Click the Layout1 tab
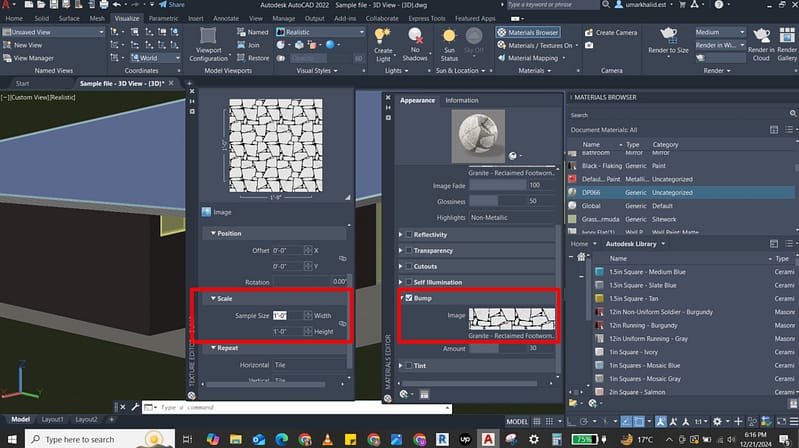This screenshot has width=799, height=448. point(52,419)
